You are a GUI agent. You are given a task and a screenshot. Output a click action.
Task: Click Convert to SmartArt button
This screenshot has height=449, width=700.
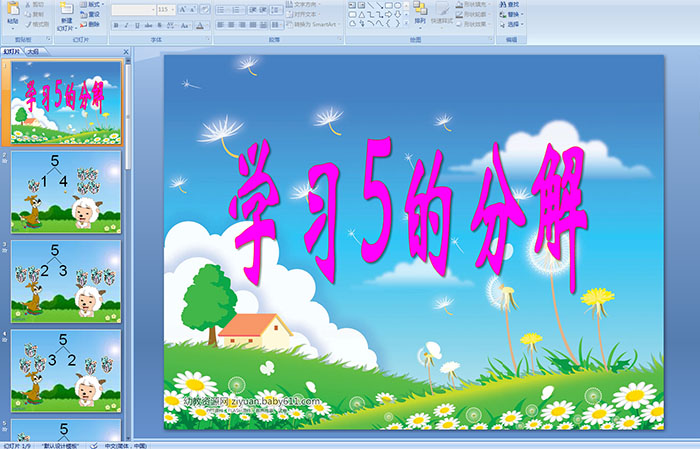pos(314,24)
